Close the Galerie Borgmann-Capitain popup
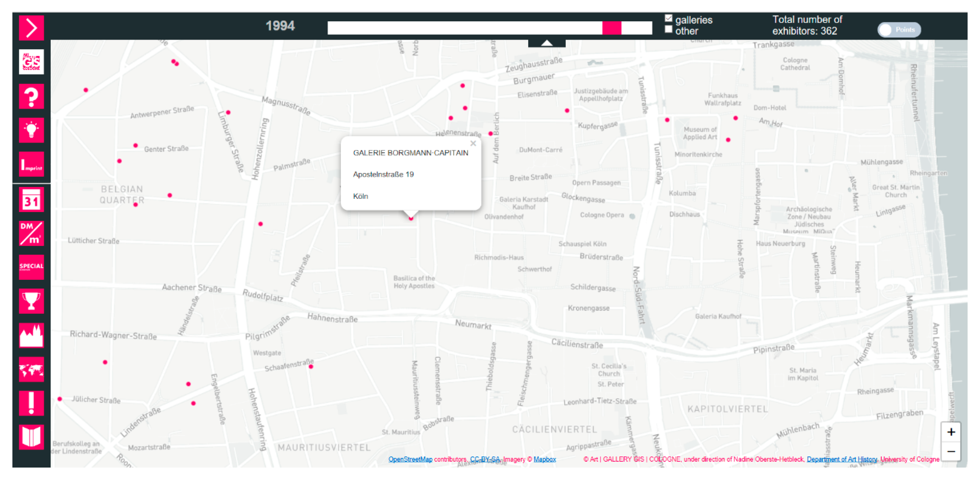 pos(473,144)
